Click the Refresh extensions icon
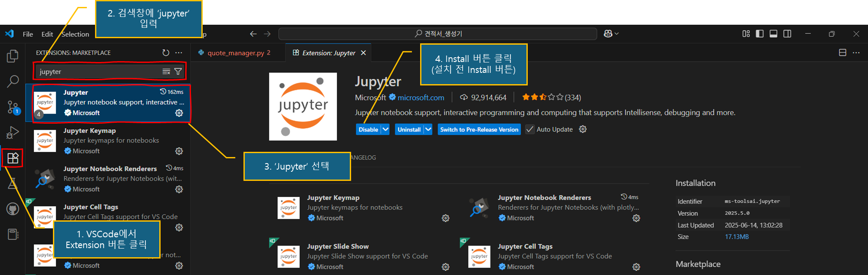The height and width of the screenshot is (275, 868). [x=166, y=52]
